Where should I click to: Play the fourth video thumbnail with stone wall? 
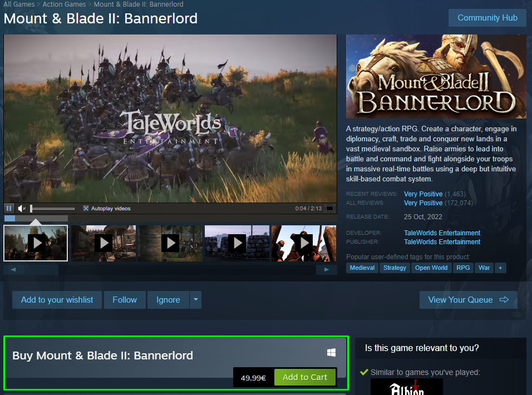click(237, 243)
